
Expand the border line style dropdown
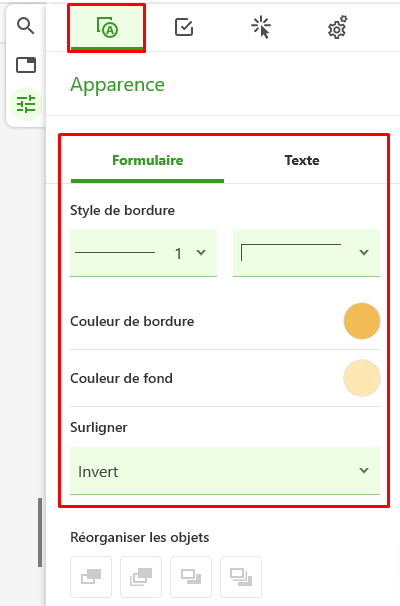click(306, 253)
